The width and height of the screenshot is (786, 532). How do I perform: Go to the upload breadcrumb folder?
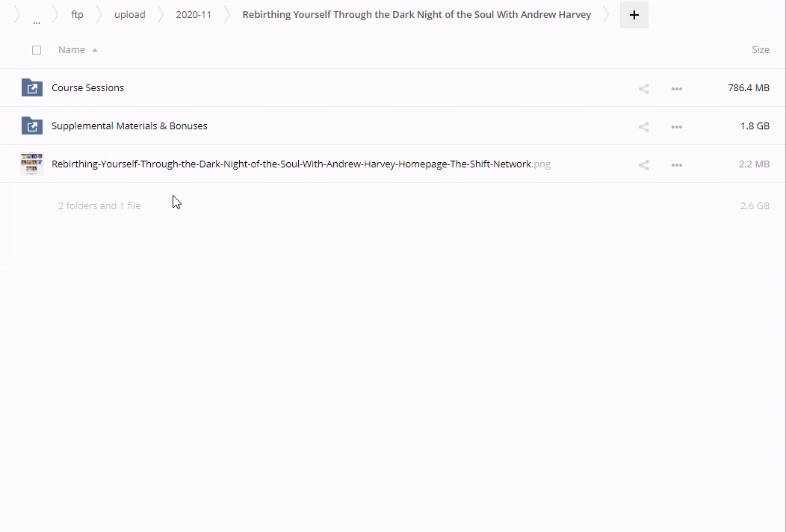click(x=130, y=14)
